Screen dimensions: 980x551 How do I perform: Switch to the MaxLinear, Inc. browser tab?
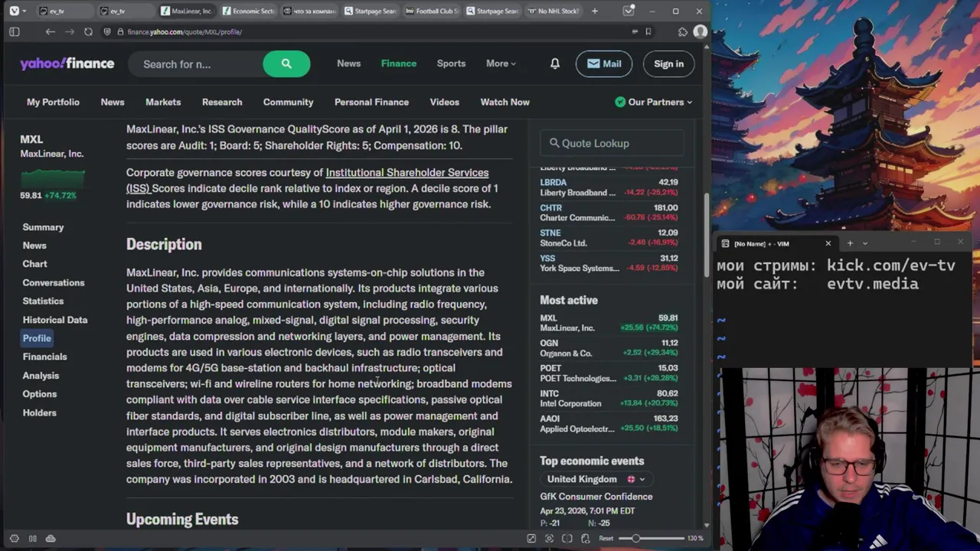point(187,11)
